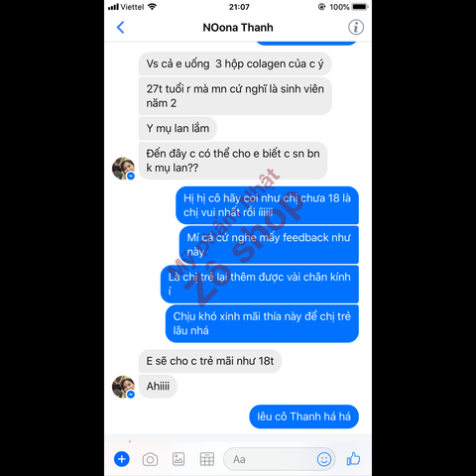Tap avatar beside "Đến đây c có thể" message
476x476 pixels.
point(123,169)
